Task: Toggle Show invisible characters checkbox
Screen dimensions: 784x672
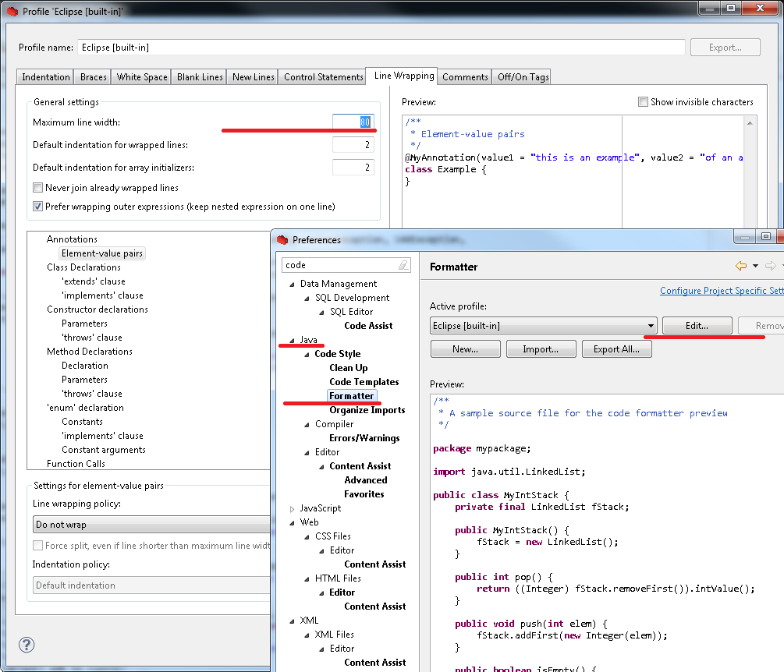Action: (643, 102)
